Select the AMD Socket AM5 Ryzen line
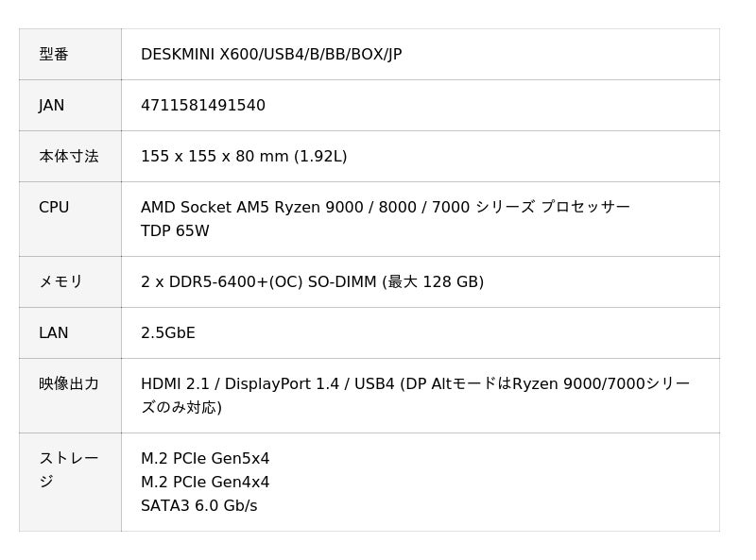The height and width of the screenshot is (560, 756). [x=385, y=208]
